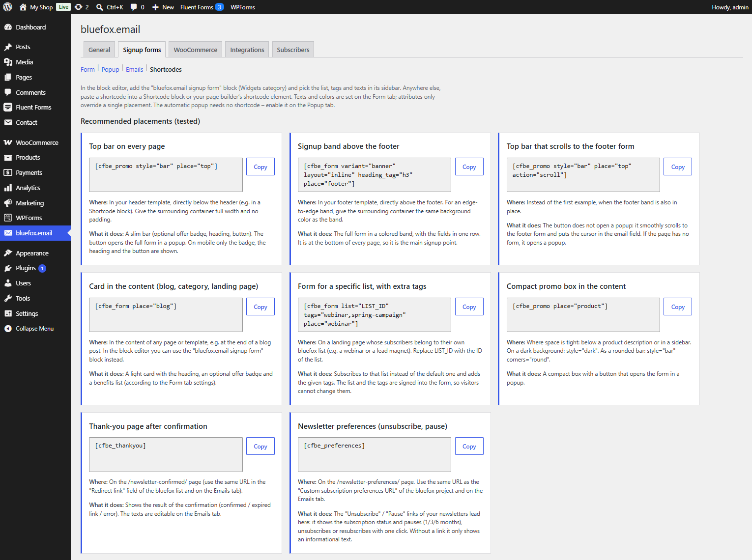Screen dimensions: 752x560
Task: Open Dashboard from sidebar icon
Action: tap(8, 27)
